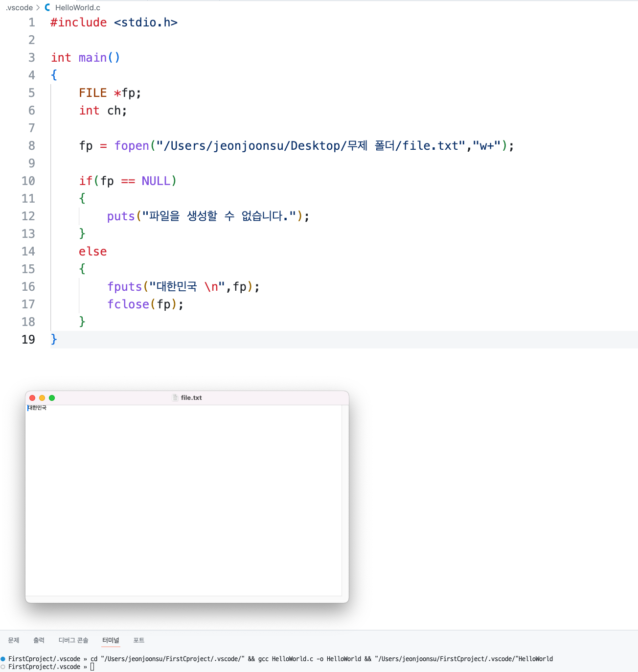This screenshot has height=672, width=638.
Task: Click the file.txt window title text
Action: pos(191,397)
